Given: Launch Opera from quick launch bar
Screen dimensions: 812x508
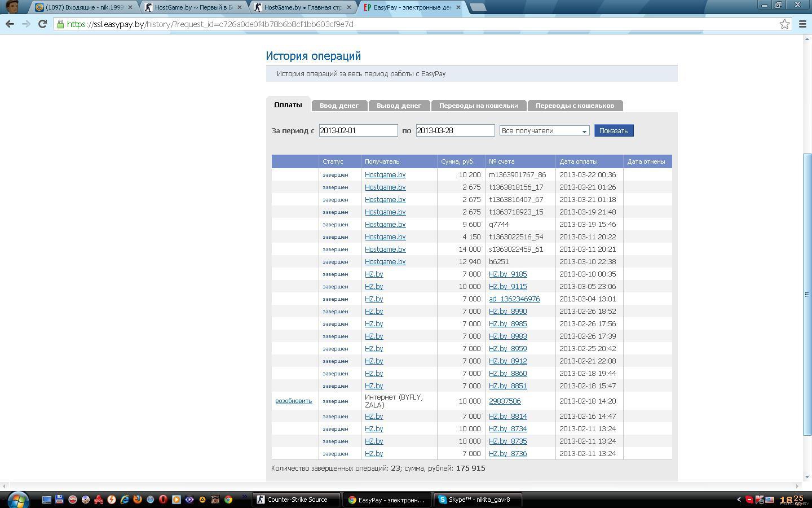Looking at the screenshot, I should (163, 500).
